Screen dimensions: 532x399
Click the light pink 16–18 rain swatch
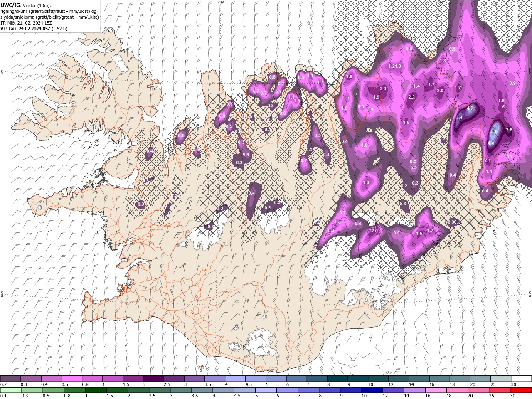[x=436, y=390]
